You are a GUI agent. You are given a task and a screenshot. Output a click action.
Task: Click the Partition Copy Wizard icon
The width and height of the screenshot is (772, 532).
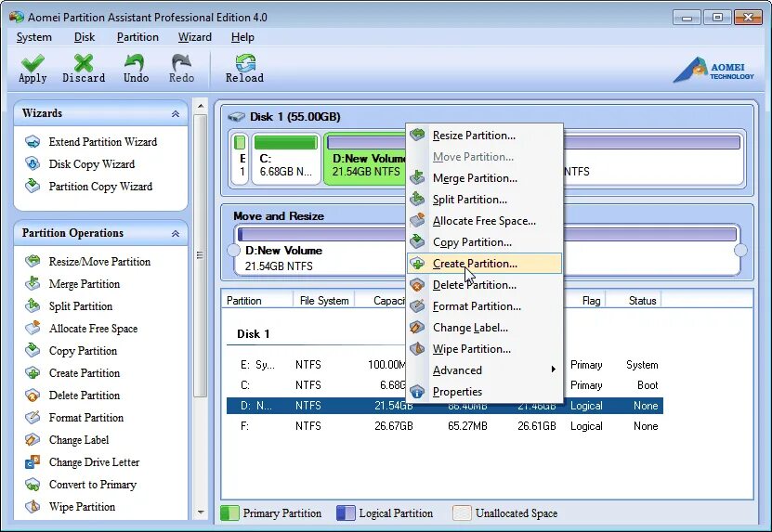pos(33,186)
